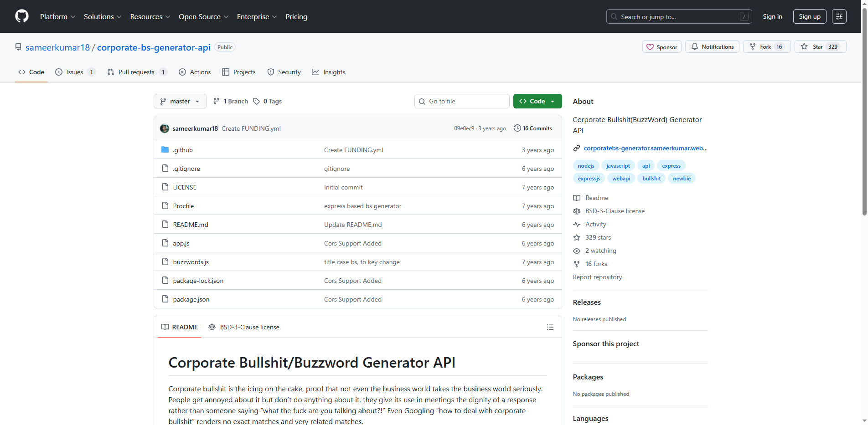The image size is (868, 425).
Task: Open the corporatebs-generator website link
Action: coord(646,148)
